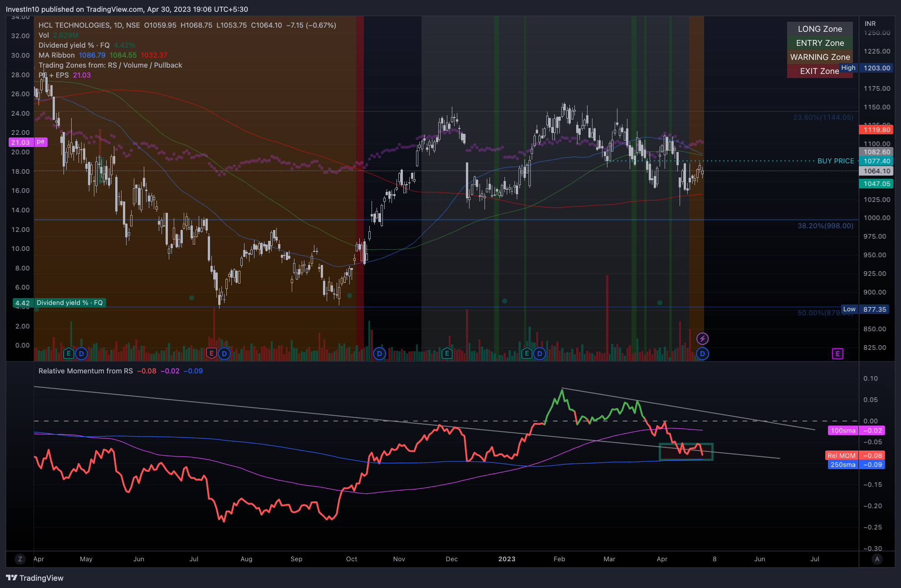Select the LONG Zone legend entry
Screen dimensions: 901x588
tap(820, 29)
